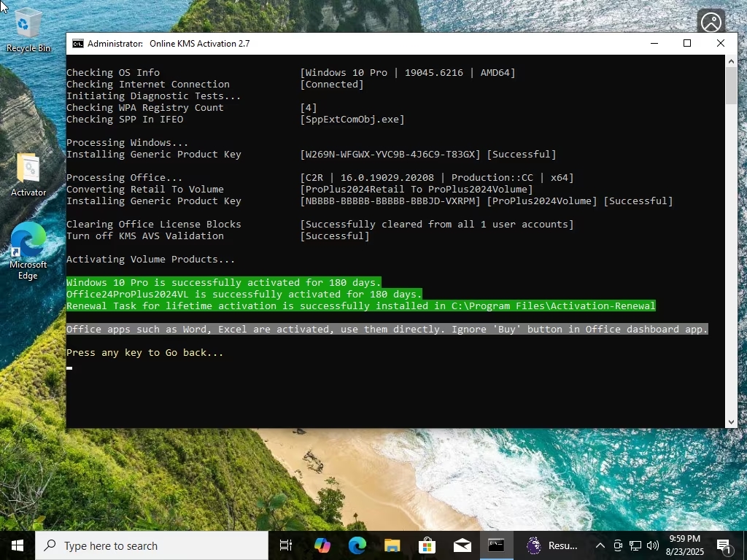747x560 pixels.
Task: Select the Activator folder on desktop
Action: (x=28, y=174)
